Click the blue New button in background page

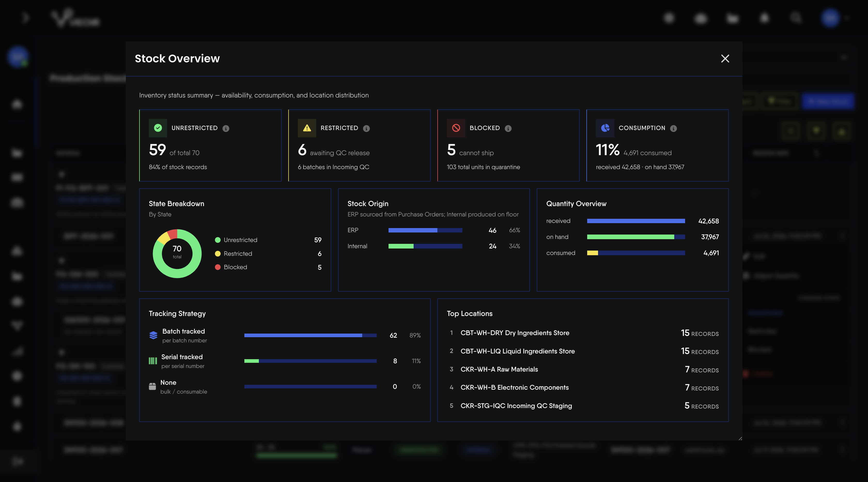click(x=828, y=101)
